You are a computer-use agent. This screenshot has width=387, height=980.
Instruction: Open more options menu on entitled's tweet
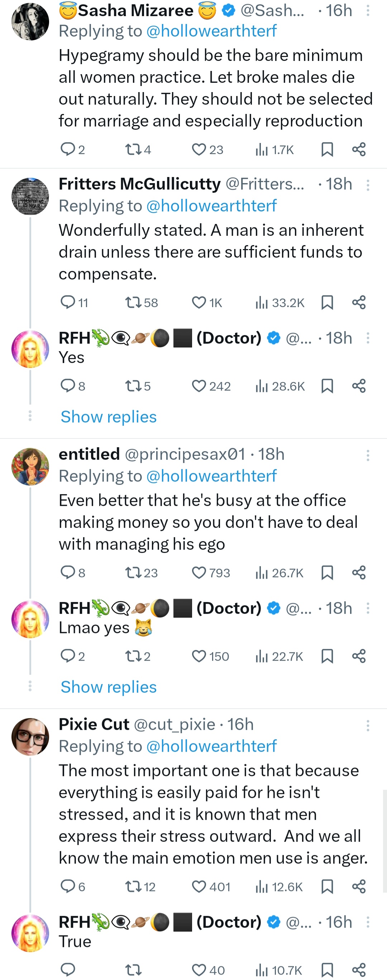point(368,455)
